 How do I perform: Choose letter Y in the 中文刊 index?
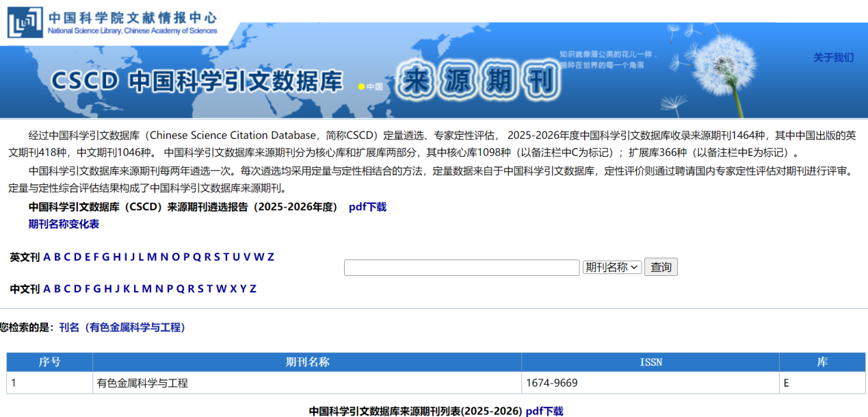244,288
